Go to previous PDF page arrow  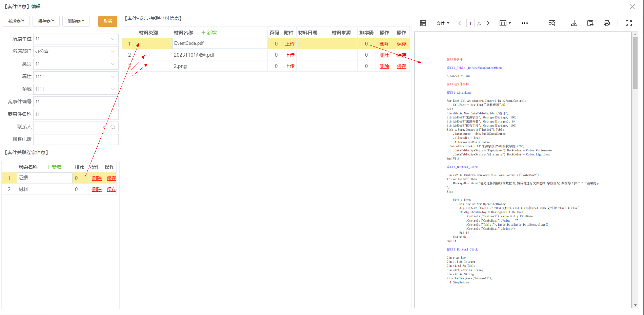[460, 23]
